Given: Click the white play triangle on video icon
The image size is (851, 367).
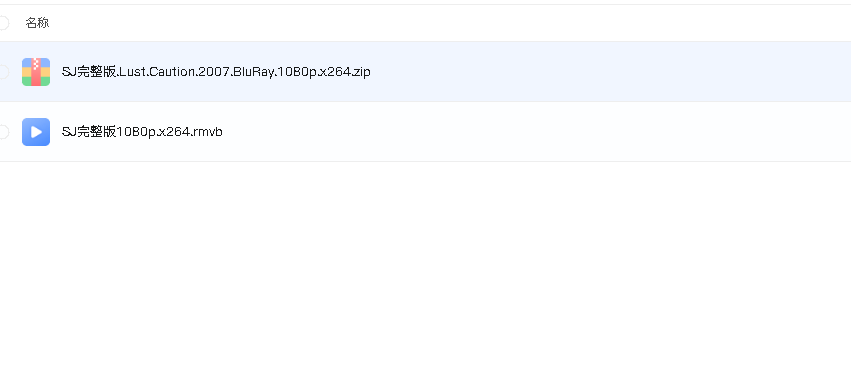Looking at the screenshot, I should click(x=36, y=132).
